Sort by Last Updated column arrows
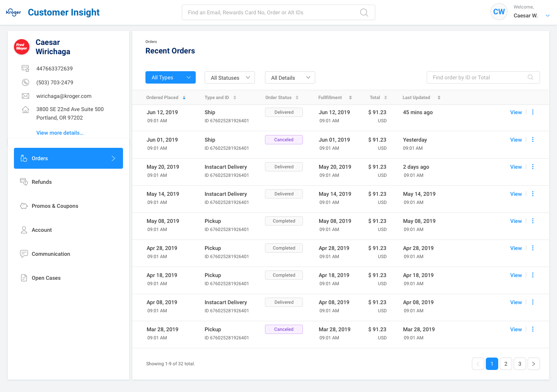 439,98
